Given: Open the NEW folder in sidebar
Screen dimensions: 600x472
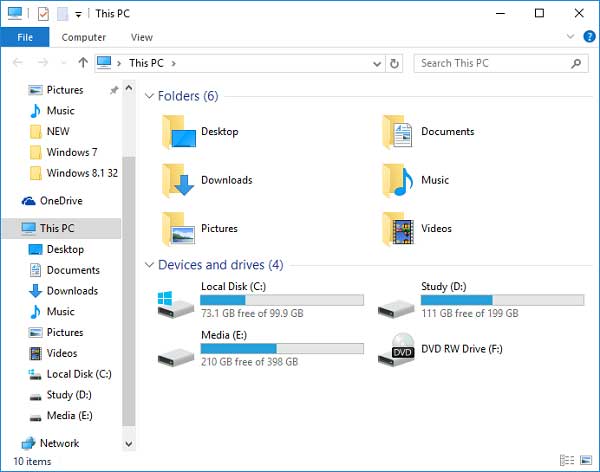Looking at the screenshot, I should click(58, 131).
